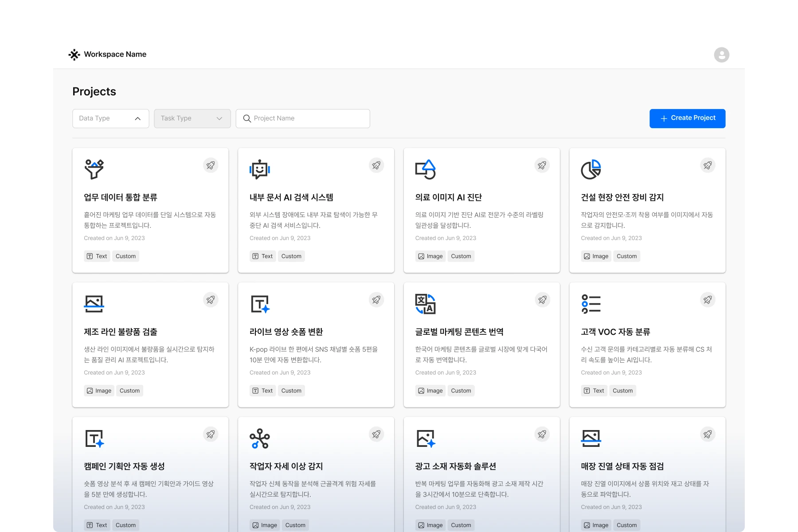Screen dimensions: 798x532
Task: Open the Data Type dropdown
Action: (111, 118)
